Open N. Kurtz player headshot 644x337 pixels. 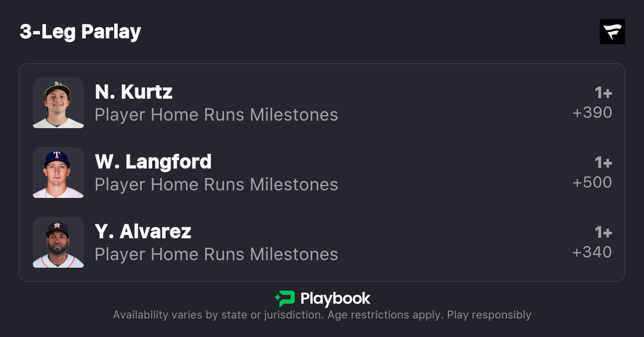pyautogui.click(x=58, y=103)
